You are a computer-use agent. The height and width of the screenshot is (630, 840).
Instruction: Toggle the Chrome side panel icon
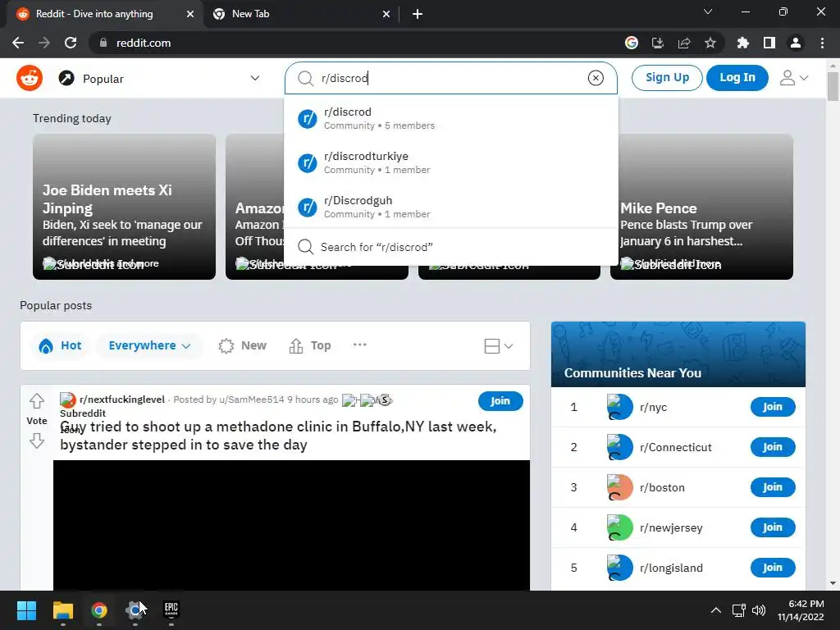point(769,43)
